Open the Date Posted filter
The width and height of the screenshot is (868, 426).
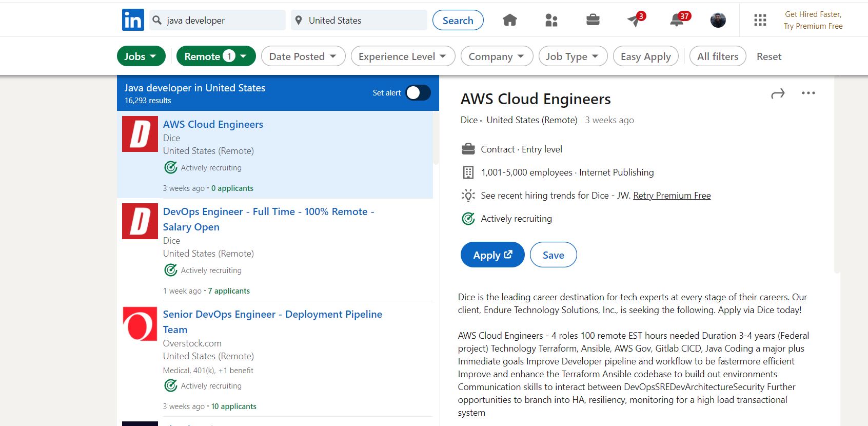pos(303,56)
